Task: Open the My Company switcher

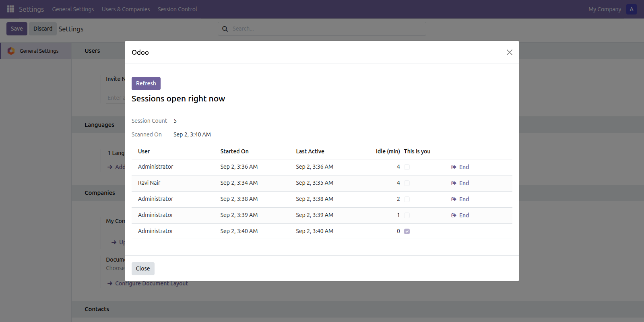Action: coord(605,9)
